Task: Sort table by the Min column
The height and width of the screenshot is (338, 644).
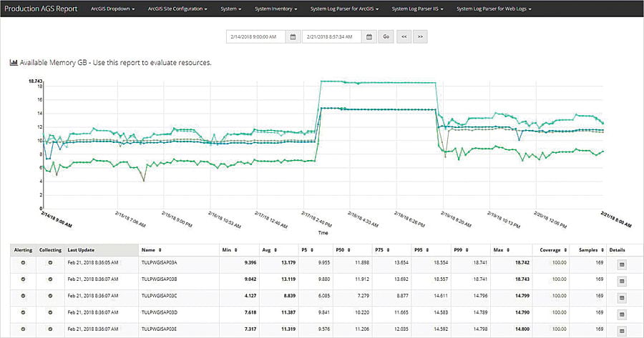Action: pos(239,250)
